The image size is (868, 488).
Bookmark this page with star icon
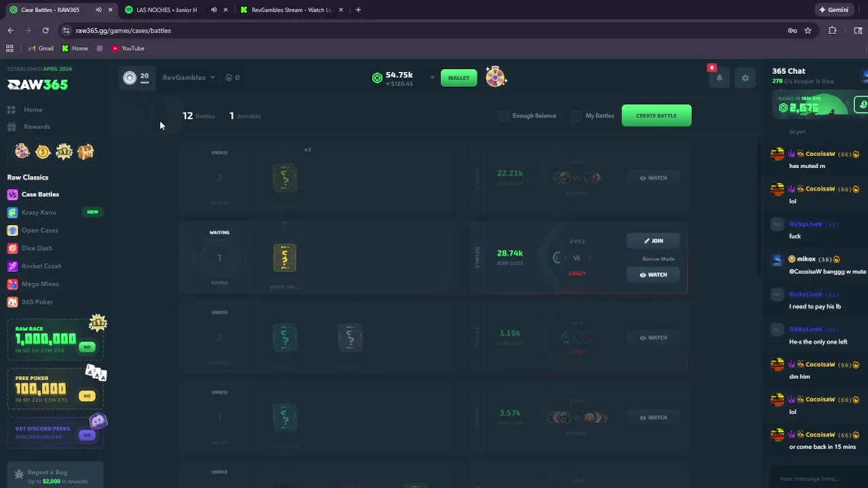(808, 30)
